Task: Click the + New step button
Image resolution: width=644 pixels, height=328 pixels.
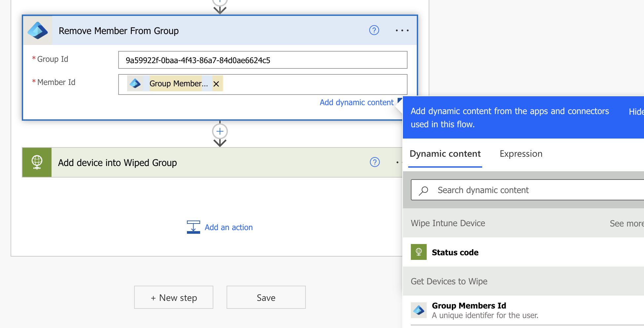Action: 173,297
